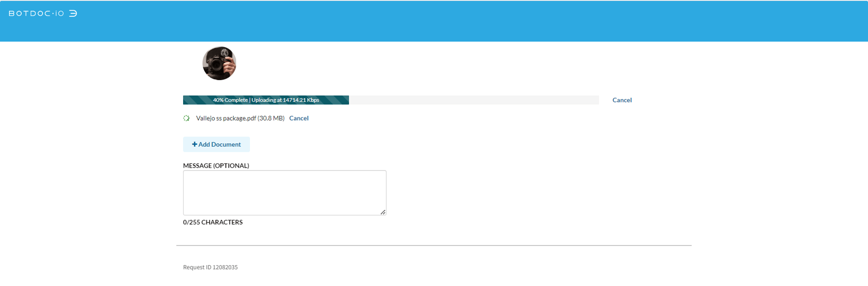The image size is (868, 286).
Task: Click the Vallejo ss package.pdf file name
Action: pyautogui.click(x=240, y=118)
